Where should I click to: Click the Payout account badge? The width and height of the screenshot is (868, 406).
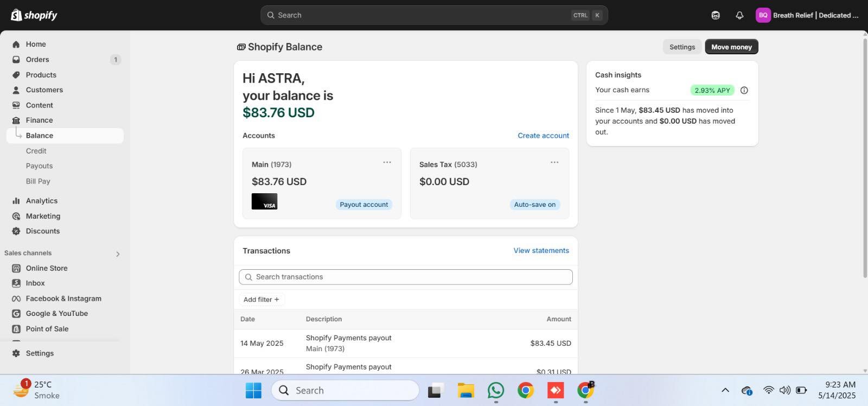point(364,205)
